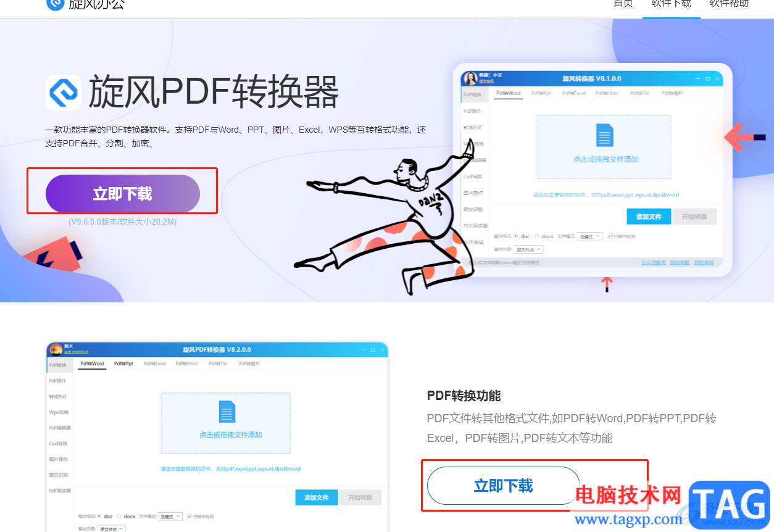Screen dimensions: 774x532
Task: Toggle 扫描件检测 checkbox in V8.2.0.0 window
Action: pos(189,516)
